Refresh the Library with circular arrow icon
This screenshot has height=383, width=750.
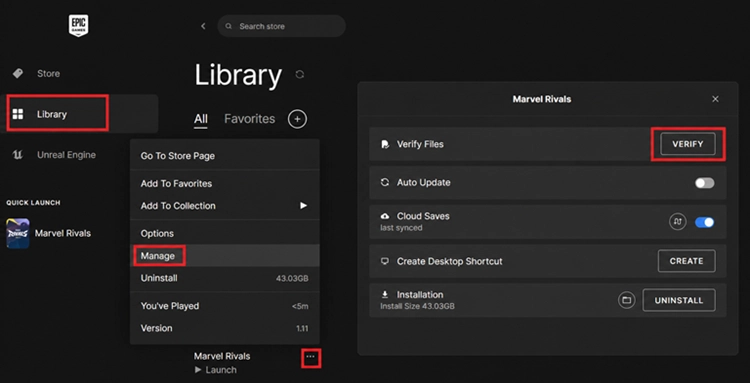tap(300, 75)
